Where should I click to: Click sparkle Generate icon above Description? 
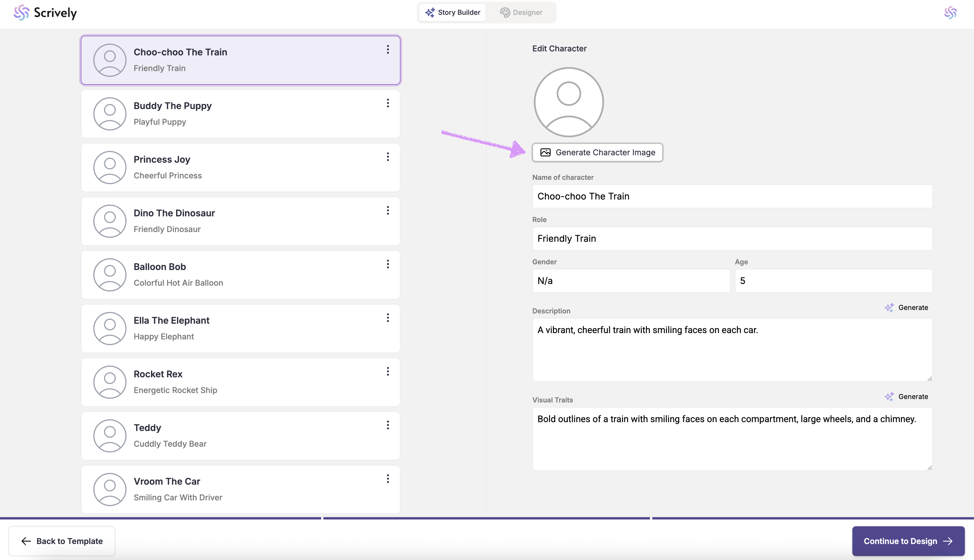click(889, 308)
